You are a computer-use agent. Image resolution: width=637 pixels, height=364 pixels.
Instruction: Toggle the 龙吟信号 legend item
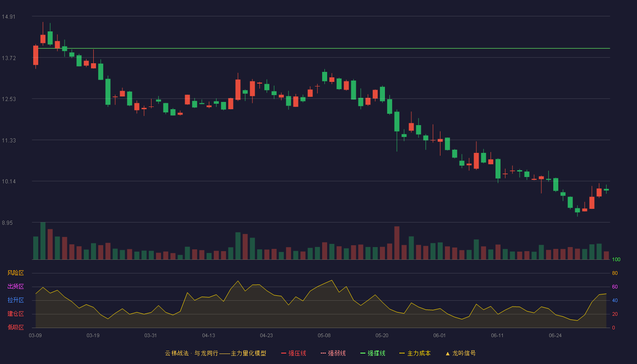click(460, 353)
